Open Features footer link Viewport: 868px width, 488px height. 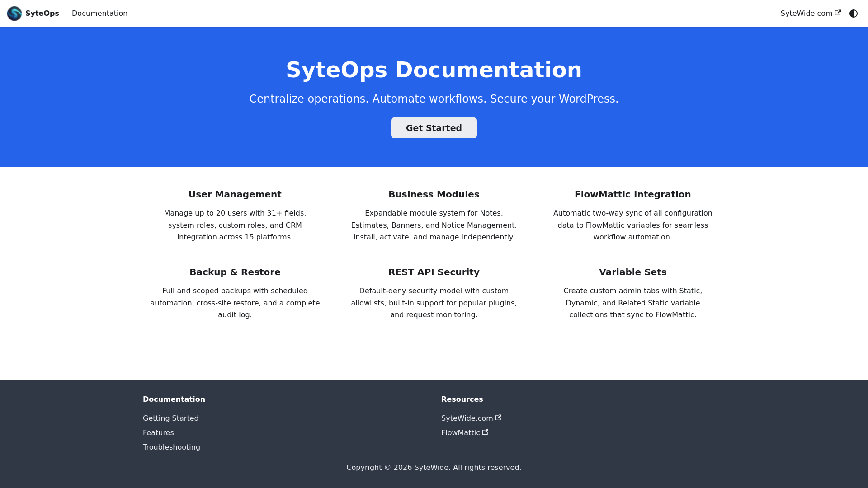158,433
